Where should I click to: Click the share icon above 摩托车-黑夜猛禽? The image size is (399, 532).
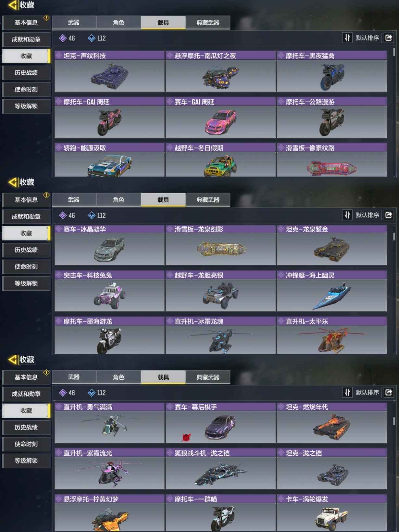pyautogui.click(x=389, y=38)
